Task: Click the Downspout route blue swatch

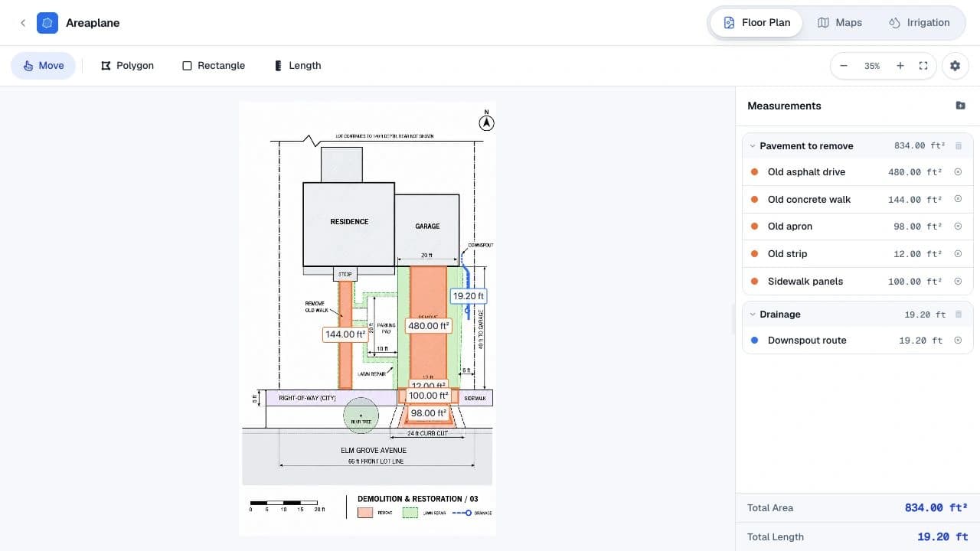Action: [755, 341]
